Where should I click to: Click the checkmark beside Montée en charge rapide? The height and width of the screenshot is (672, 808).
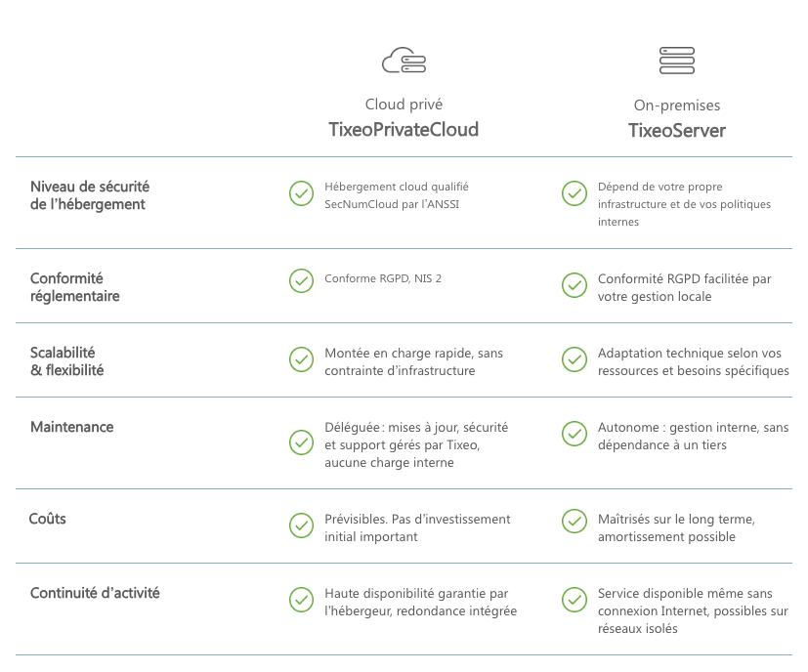pos(301,359)
